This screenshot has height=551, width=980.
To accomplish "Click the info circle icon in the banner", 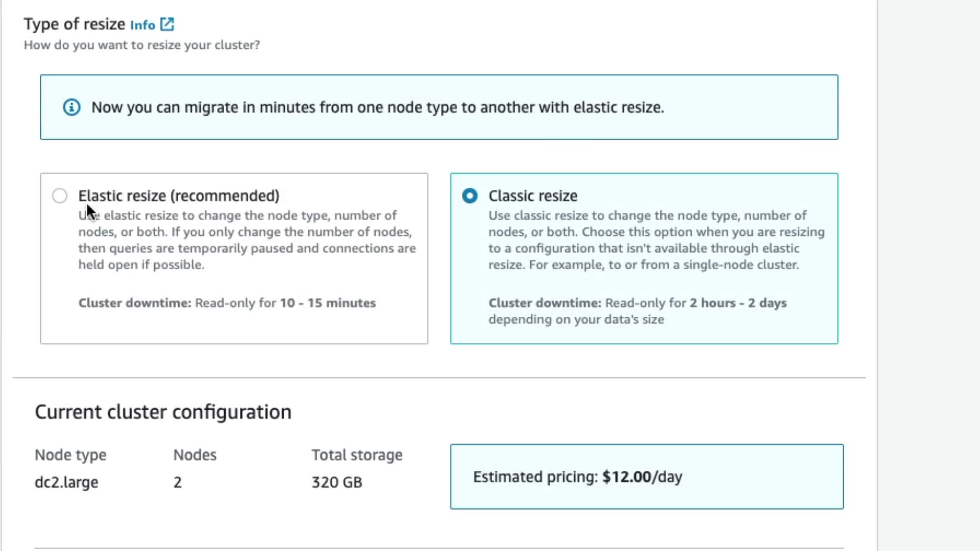I will 71,108.
